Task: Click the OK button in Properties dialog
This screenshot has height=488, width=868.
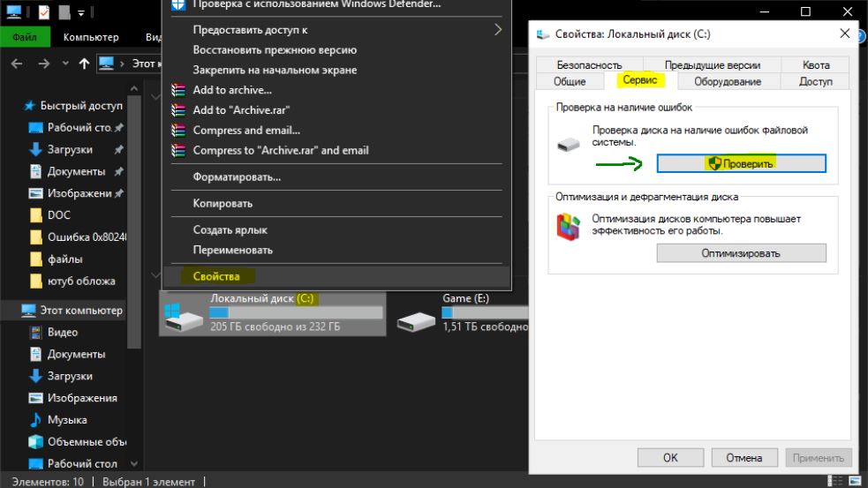Action: pyautogui.click(x=670, y=458)
